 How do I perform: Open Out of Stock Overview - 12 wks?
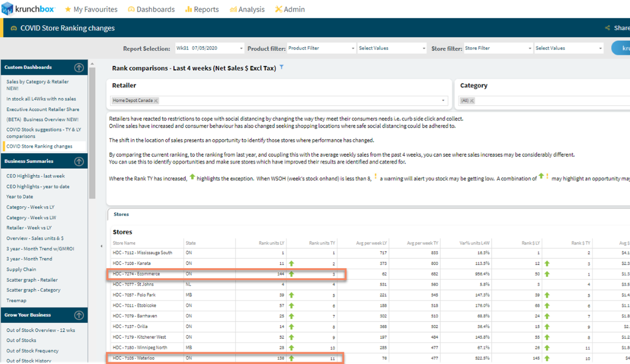(x=41, y=330)
